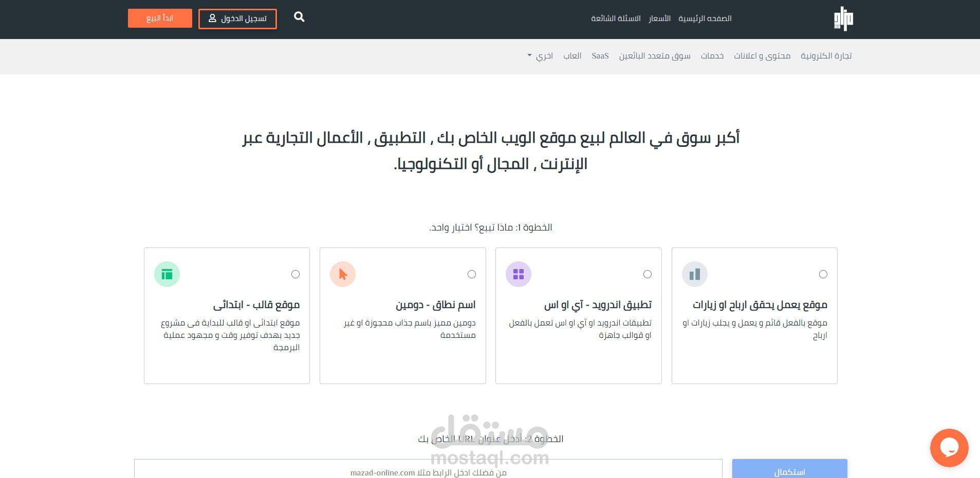Select radio for تطبيق اندرويد - آي او اس
This screenshot has height=478, width=980.
coord(648,274)
